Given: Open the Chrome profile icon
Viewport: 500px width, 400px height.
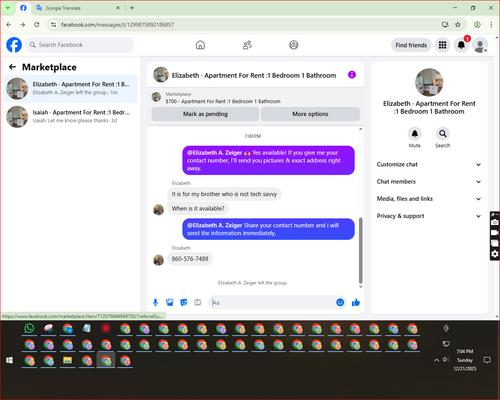Looking at the screenshot, I should [477, 25].
